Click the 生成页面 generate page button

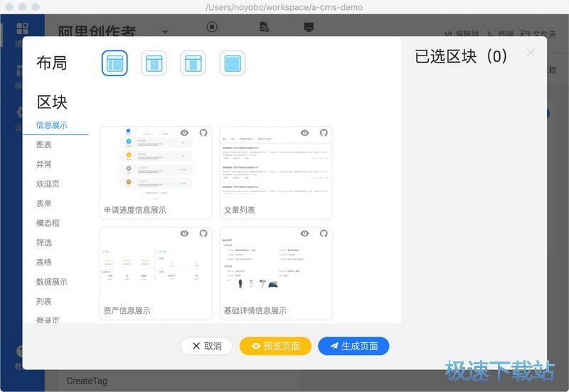[x=353, y=346]
